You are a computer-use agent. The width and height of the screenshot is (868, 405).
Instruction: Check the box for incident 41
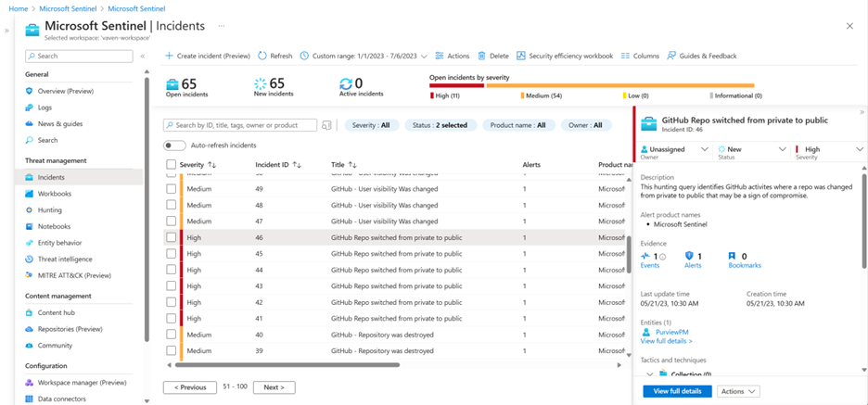click(171, 319)
